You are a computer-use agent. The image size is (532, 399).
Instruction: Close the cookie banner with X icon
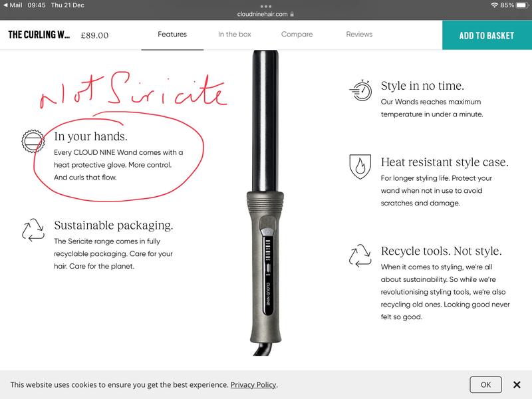point(517,384)
